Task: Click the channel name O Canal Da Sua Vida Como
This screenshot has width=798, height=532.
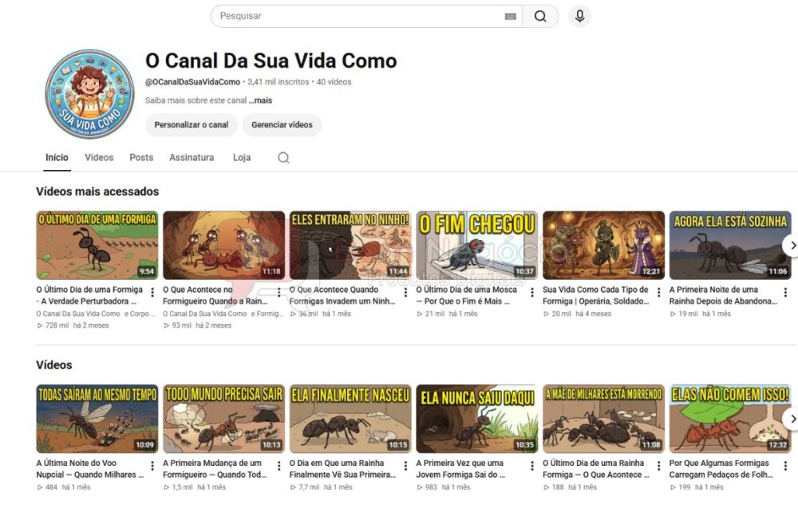Action: coord(271,61)
